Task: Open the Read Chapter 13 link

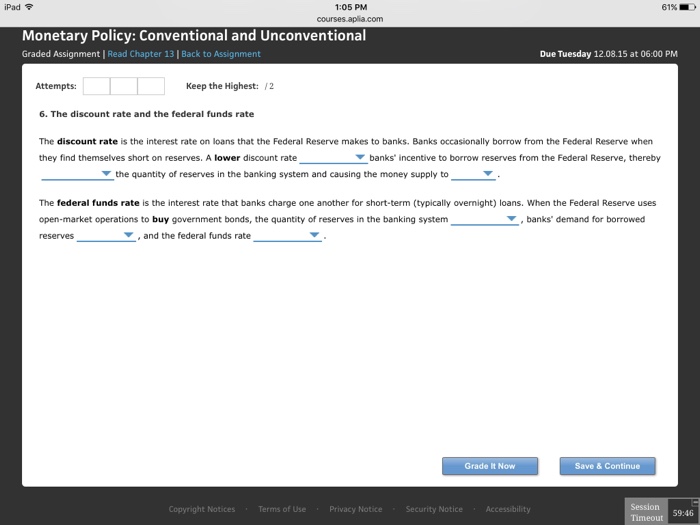Action: 141,54
